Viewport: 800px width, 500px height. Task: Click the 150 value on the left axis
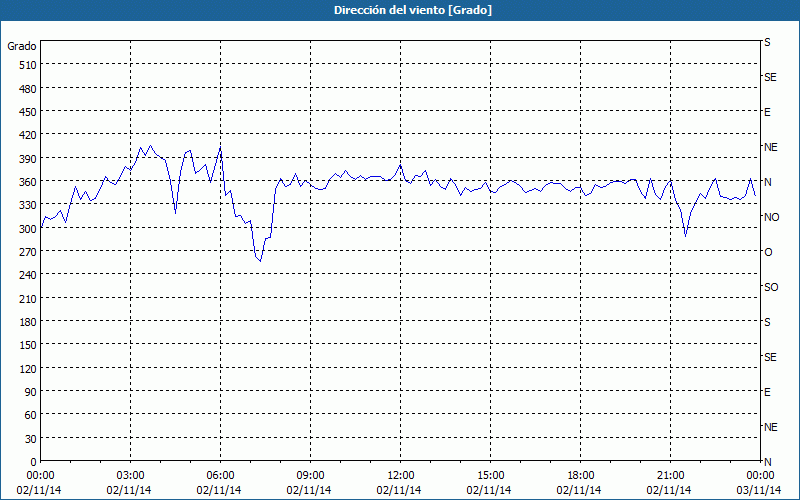(28, 345)
